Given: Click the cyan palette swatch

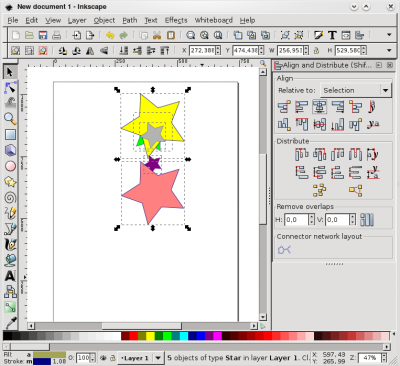Looking at the screenshot, I should pyautogui.click(x=184, y=336).
